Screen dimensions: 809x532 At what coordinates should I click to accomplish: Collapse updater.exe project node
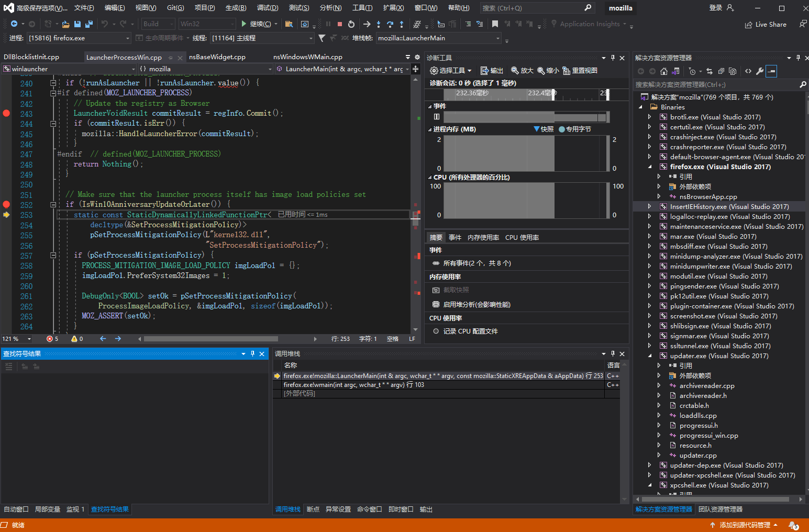pos(650,356)
